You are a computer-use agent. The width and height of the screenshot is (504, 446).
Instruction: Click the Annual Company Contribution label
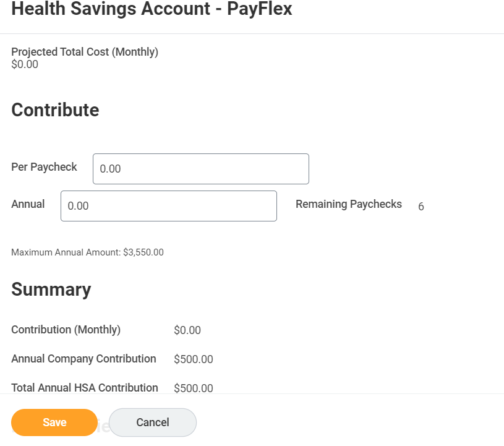pos(83,359)
